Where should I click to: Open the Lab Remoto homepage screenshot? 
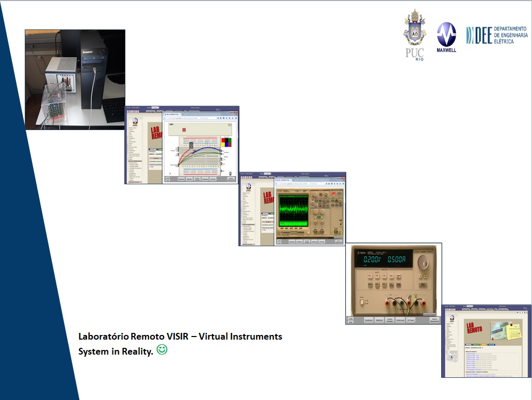pos(486,341)
